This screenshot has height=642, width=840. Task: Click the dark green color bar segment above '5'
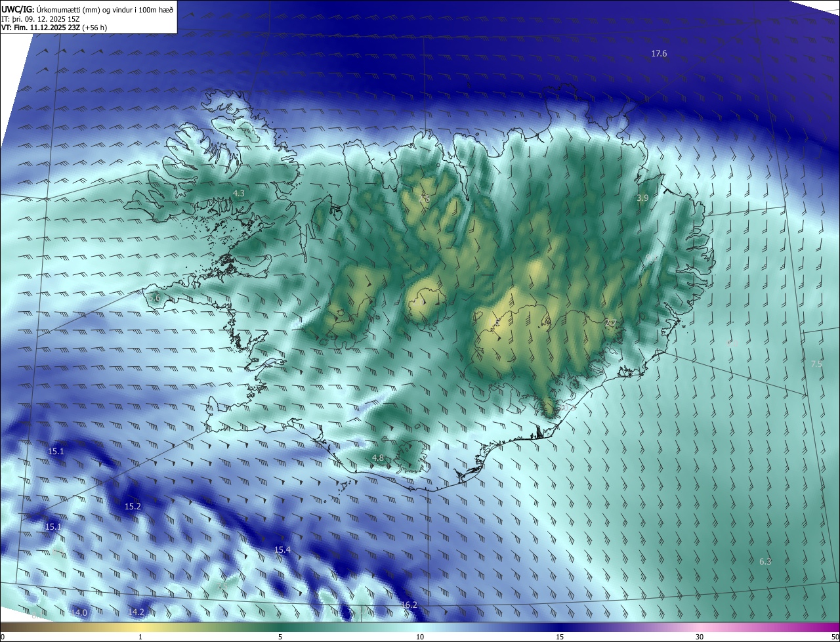click(280, 627)
